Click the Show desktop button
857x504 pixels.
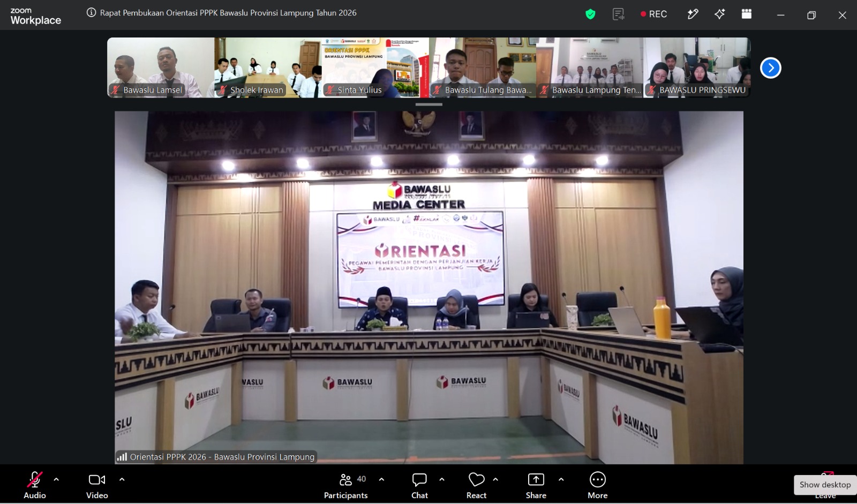[825, 485]
